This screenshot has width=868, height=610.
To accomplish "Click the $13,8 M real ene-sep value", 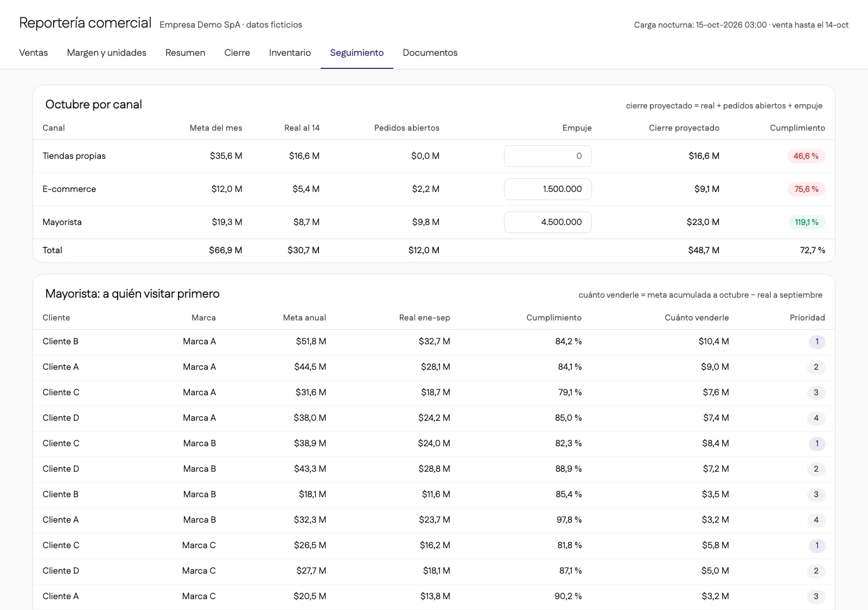I will (x=435, y=596).
